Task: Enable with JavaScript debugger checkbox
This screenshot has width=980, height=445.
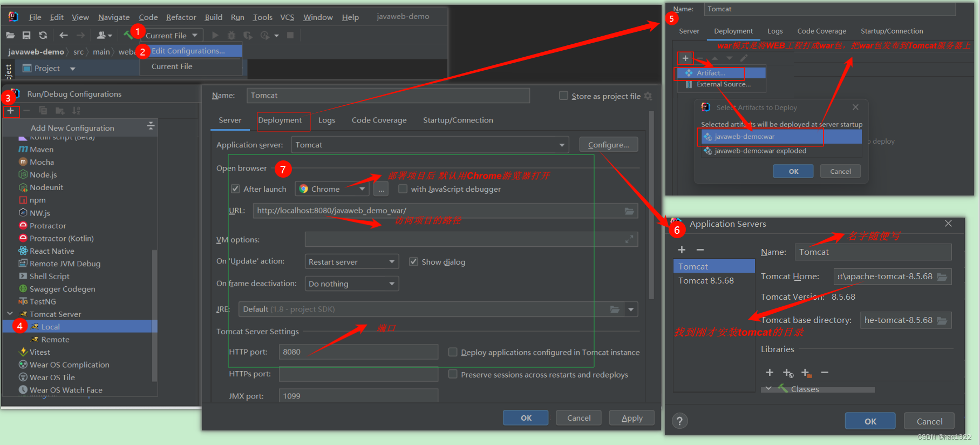Action: coord(403,188)
